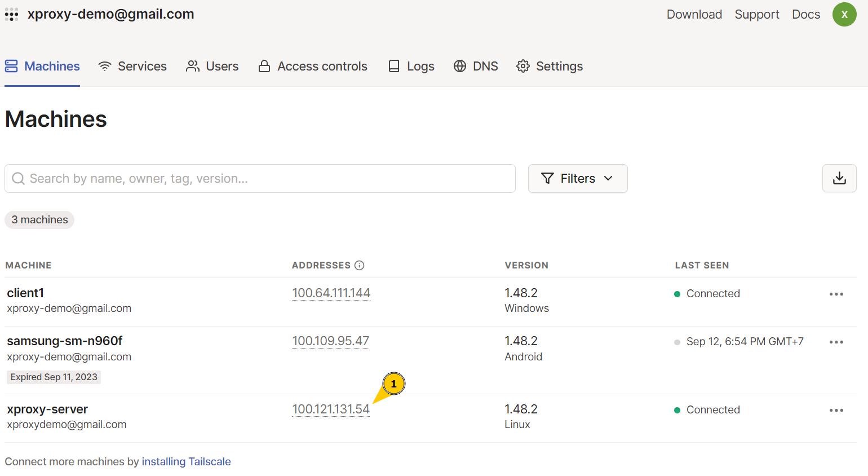Open the Services tab
Image resolution: width=868 pixels, height=476 pixels.
132,66
